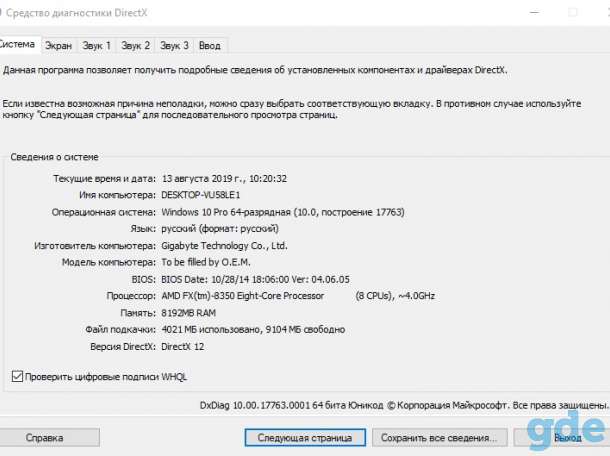Open the Звук 3 tab
The image size is (610, 456).
[174, 46]
